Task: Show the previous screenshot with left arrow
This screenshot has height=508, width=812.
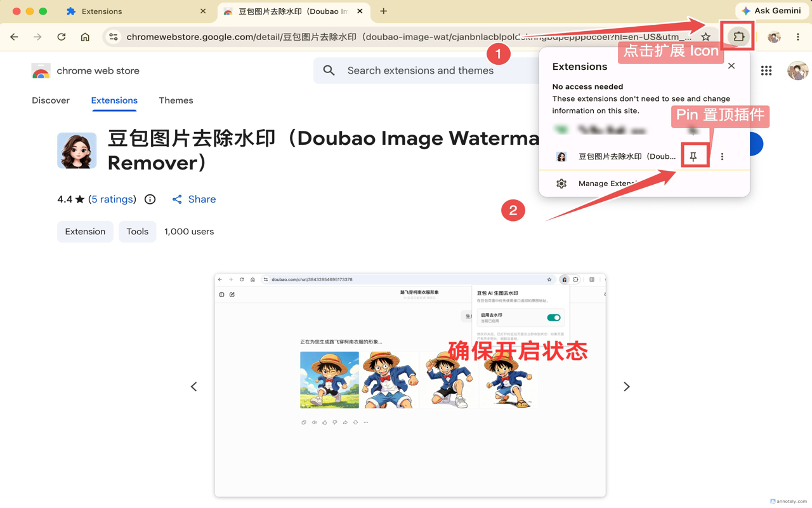Action: click(x=194, y=387)
